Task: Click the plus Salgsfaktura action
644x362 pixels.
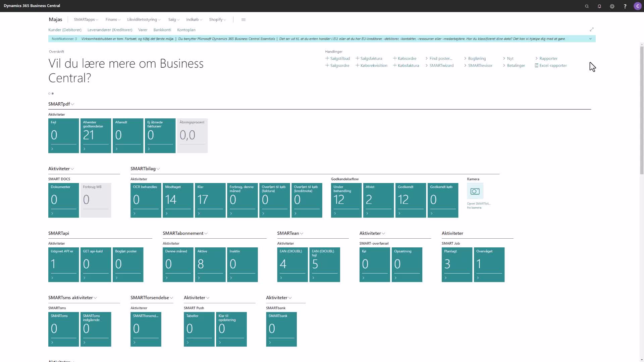Action: click(369, 58)
